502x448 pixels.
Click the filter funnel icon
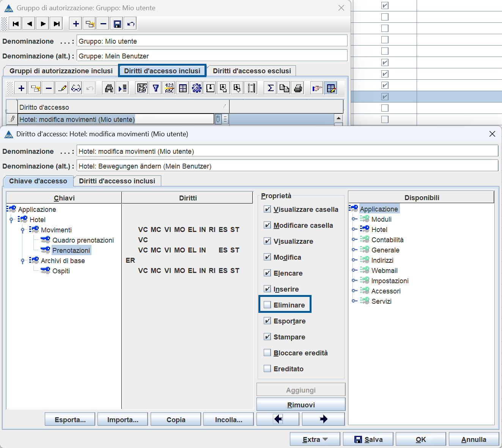coord(156,88)
